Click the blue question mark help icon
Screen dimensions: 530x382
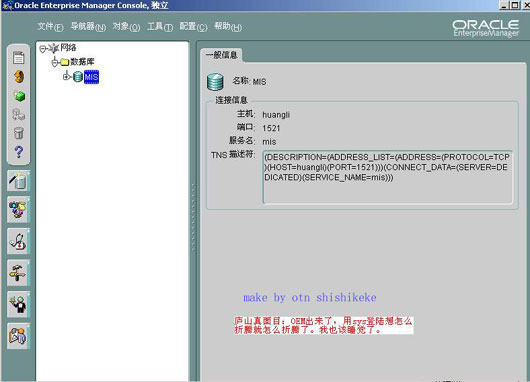19,152
